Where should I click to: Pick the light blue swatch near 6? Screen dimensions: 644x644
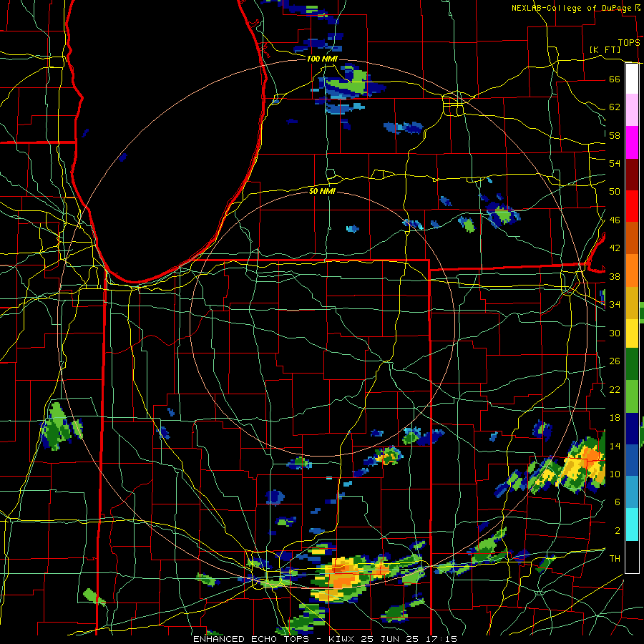click(x=632, y=492)
